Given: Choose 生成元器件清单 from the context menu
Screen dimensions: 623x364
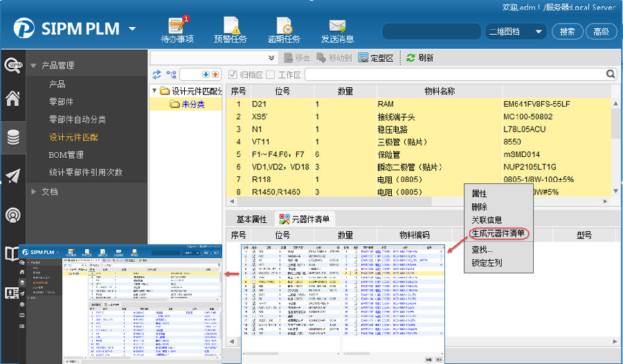Looking at the screenshot, I should (x=498, y=233).
